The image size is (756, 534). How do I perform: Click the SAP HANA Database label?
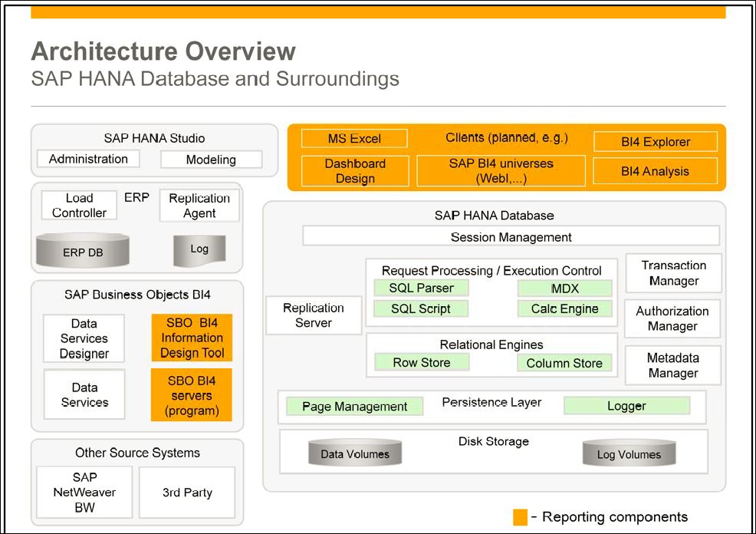(x=495, y=215)
